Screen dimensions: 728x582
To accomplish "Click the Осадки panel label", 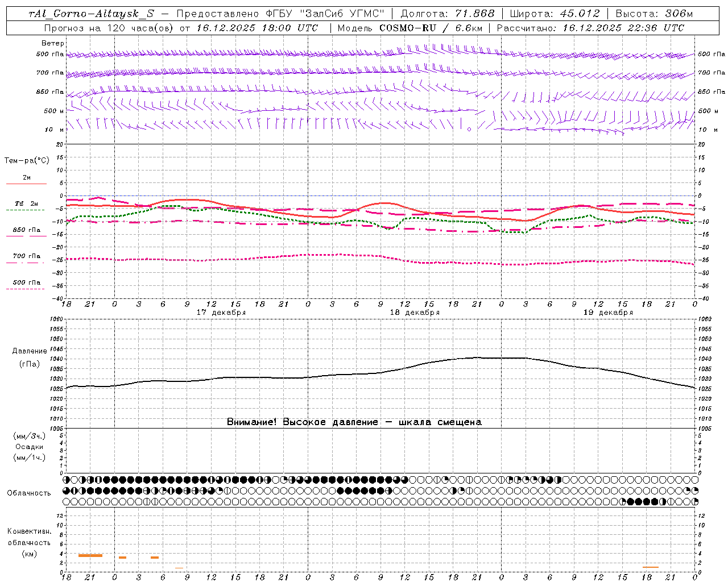I will pos(30,447).
